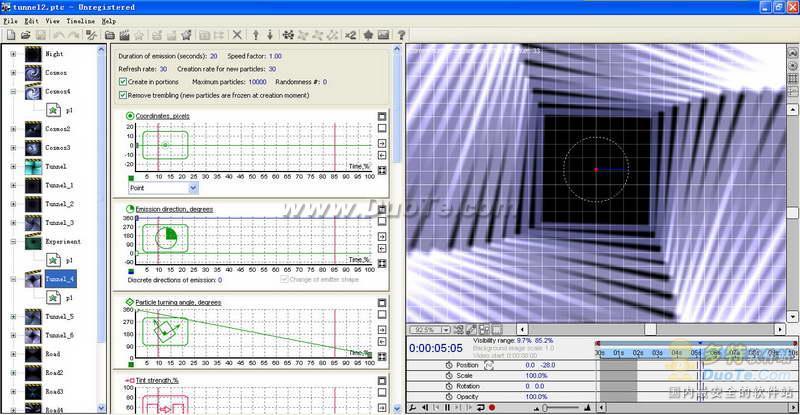Click the top square box beside Tint strength graph
This screenshot has width=800, height=415.
(382, 381)
